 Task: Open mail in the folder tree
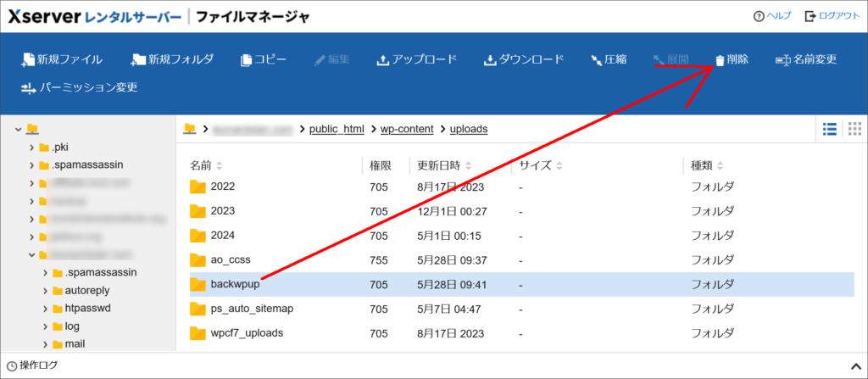[x=75, y=344]
